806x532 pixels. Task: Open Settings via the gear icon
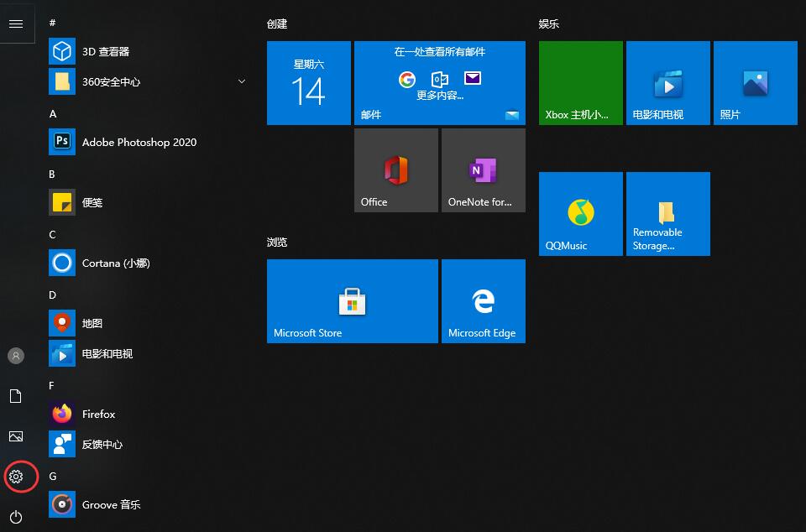point(16,477)
